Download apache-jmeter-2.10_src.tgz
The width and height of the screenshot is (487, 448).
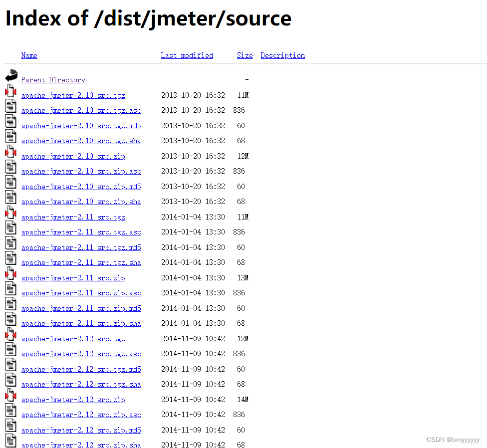click(x=73, y=95)
